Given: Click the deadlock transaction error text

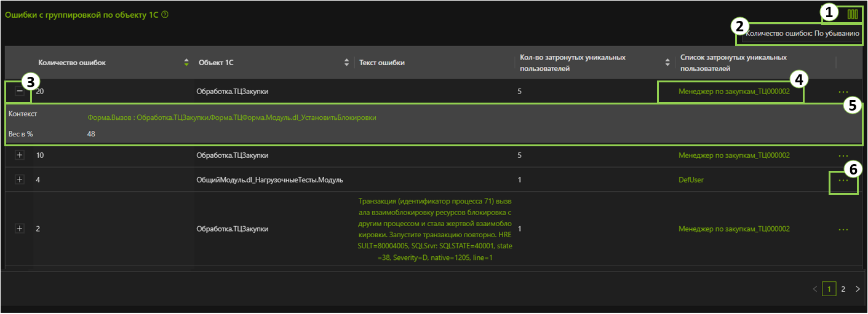Looking at the screenshot, I should [x=436, y=229].
